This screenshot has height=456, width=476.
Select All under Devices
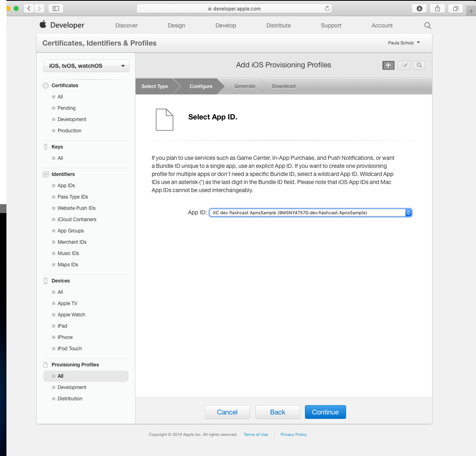[x=60, y=292]
